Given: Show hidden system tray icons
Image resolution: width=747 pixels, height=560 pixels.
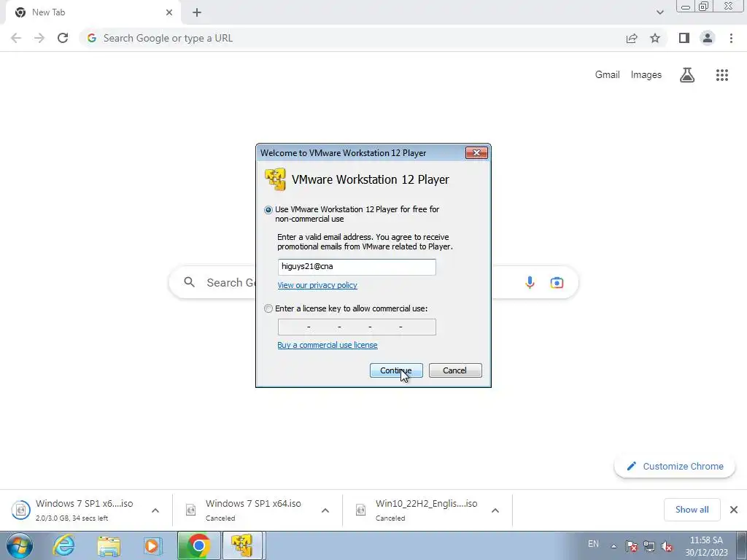Looking at the screenshot, I should click(614, 546).
